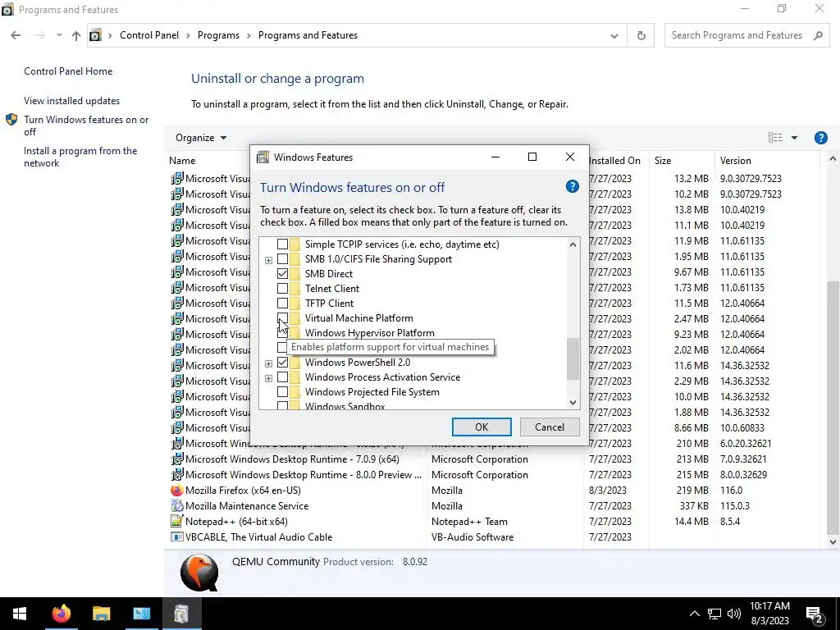Click Turn Windows features on or off link

click(86, 126)
